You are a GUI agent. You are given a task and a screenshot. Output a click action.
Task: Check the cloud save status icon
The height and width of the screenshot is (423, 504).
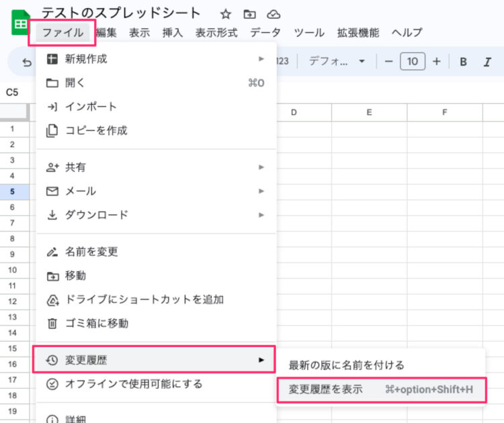pyautogui.click(x=274, y=14)
